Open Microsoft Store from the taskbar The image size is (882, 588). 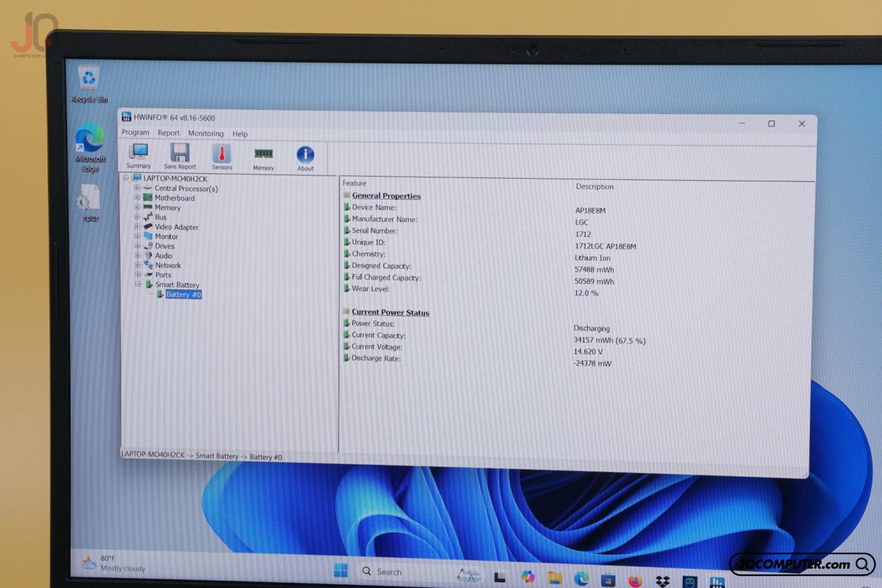(608, 580)
